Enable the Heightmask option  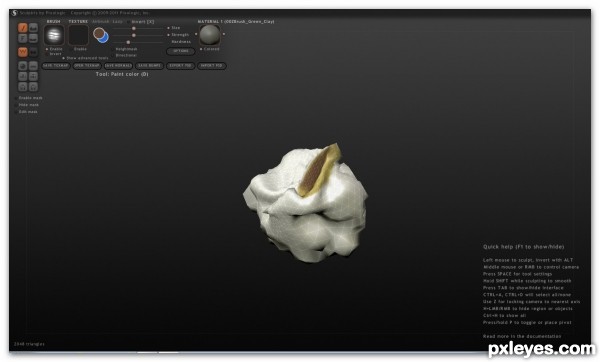pos(125,49)
